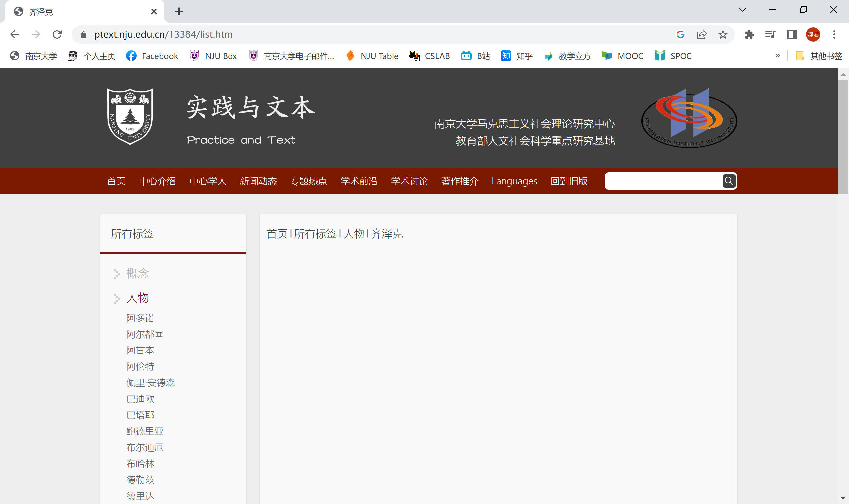Select the 新闻动态 menu item
The width and height of the screenshot is (849, 504).
[258, 181]
